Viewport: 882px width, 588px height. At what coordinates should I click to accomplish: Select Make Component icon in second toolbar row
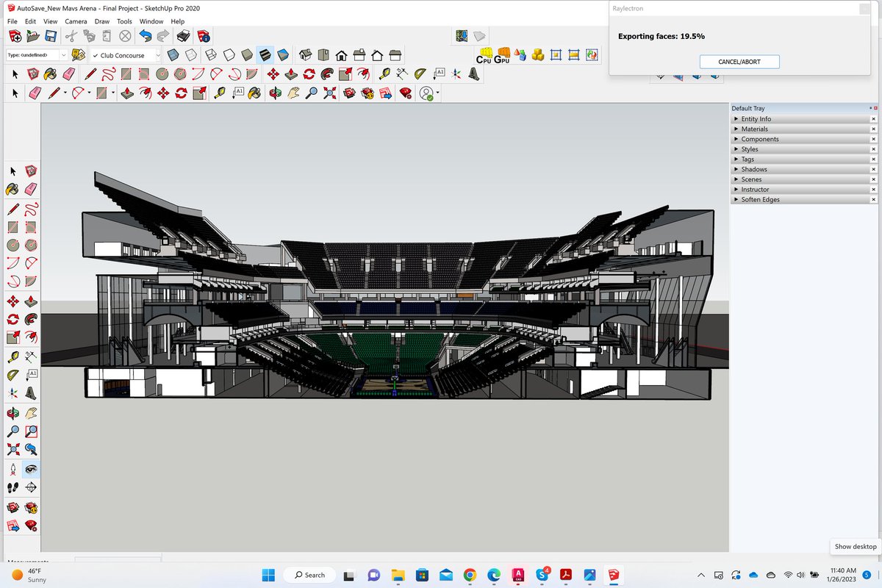tap(33, 73)
